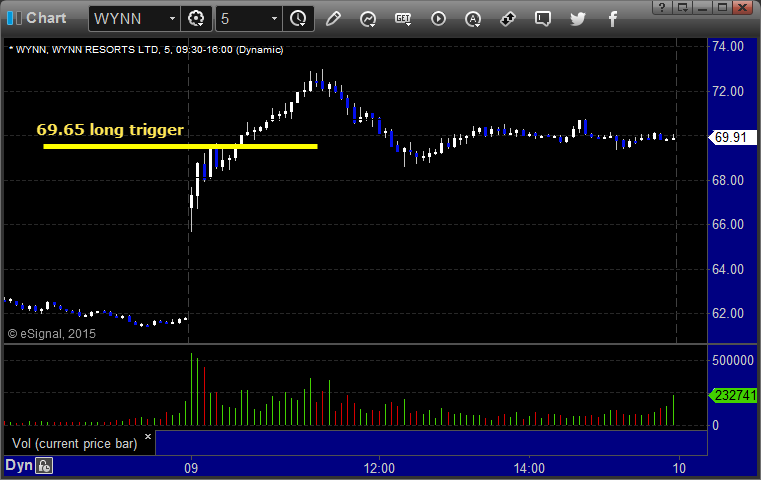Select the 69.65 long trigger annotation
This screenshot has height=480, width=761.
point(110,130)
